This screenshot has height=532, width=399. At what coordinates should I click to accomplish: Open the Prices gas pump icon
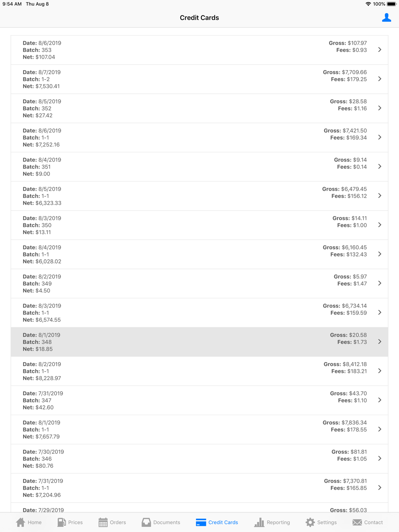pyautogui.click(x=61, y=522)
